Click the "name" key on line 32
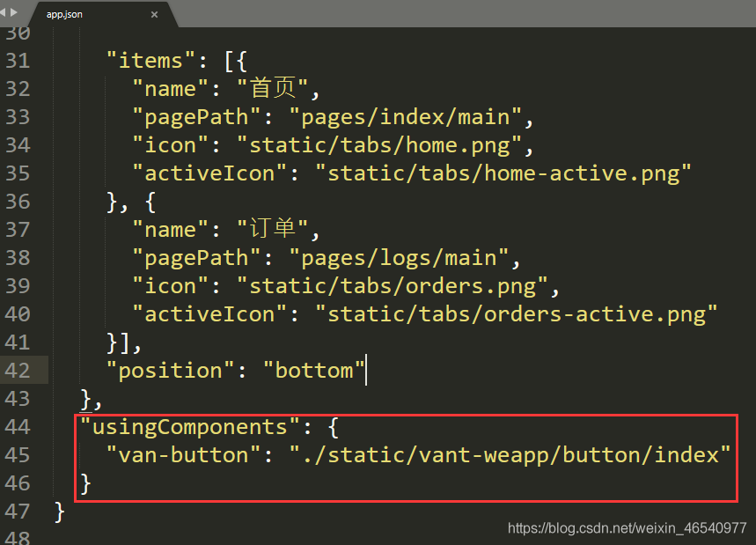756x545 pixels. pyautogui.click(x=170, y=89)
